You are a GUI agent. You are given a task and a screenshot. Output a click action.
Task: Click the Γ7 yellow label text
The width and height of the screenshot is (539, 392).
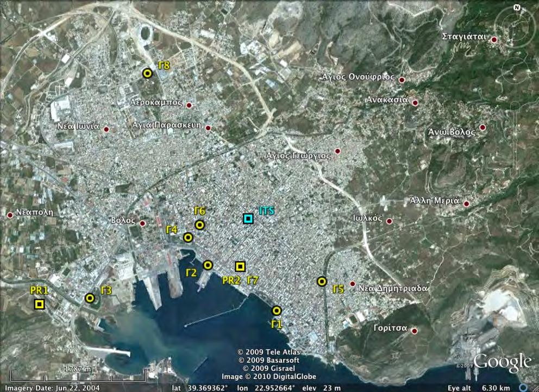(253, 281)
